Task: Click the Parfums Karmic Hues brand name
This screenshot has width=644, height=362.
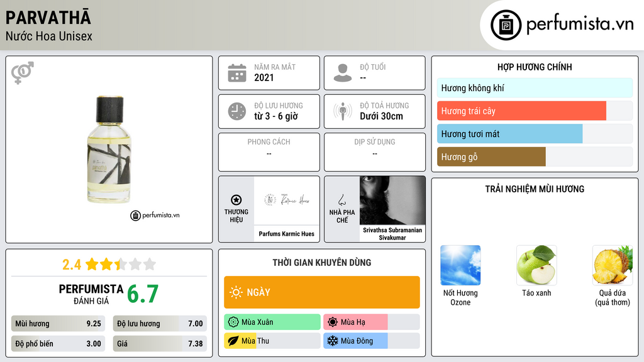Action: coord(287,234)
